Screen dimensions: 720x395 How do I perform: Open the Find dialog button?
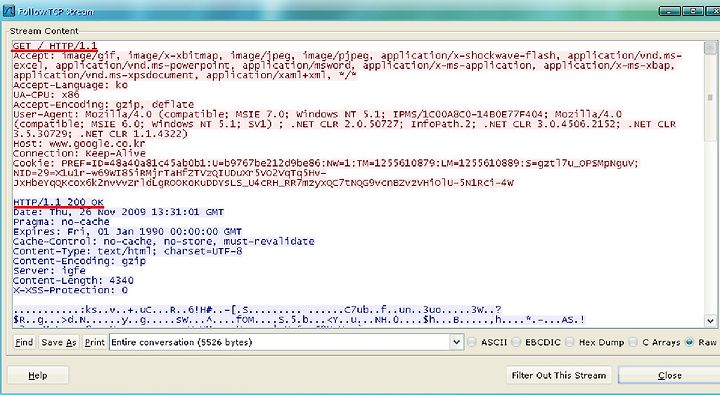[24, 342]
